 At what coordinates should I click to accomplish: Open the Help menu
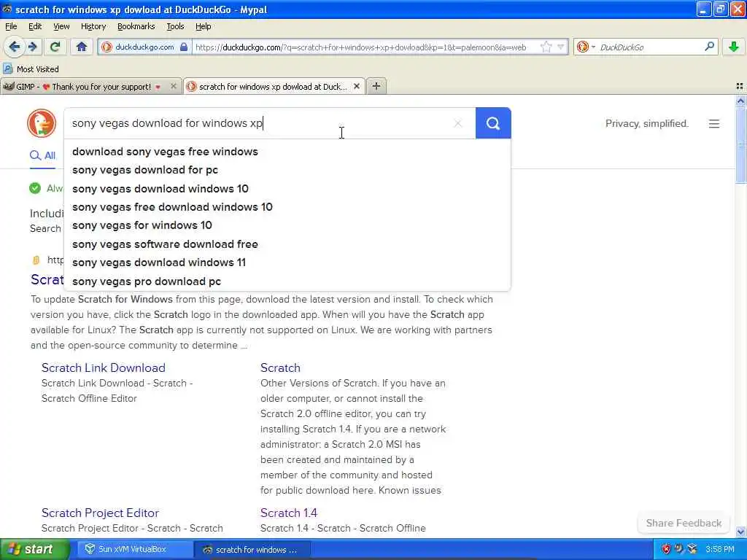click(203, 26)
